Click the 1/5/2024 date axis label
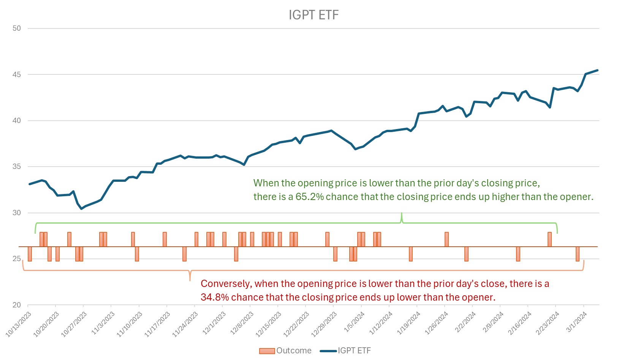Image resolution: width=627 pixels, height=364 pixels. (354, 322)
